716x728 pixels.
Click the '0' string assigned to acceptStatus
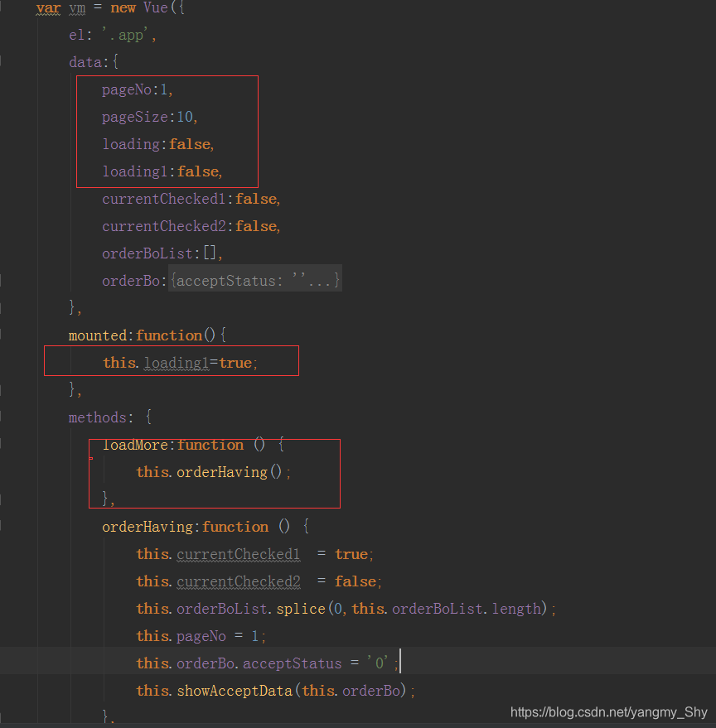[378, 663]
